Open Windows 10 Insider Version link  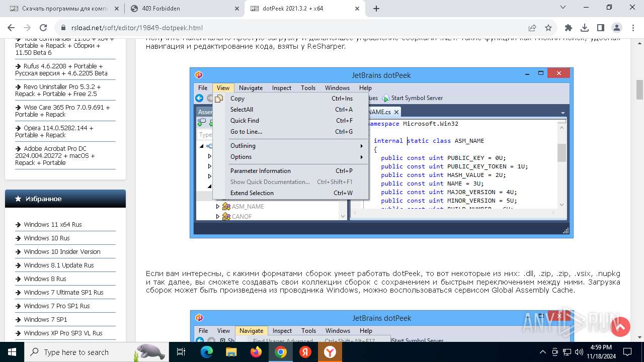click(62, 251)
